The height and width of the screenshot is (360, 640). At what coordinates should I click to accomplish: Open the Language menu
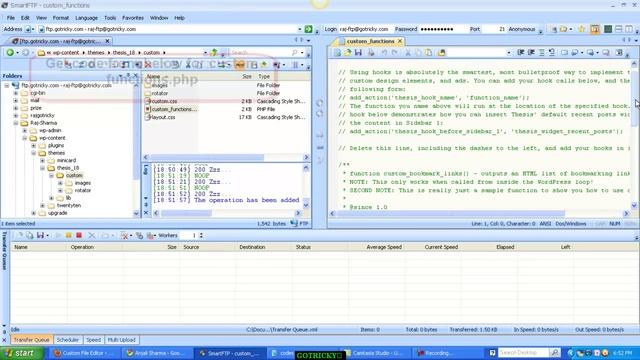pyautogui.click(x=86, y=18)
